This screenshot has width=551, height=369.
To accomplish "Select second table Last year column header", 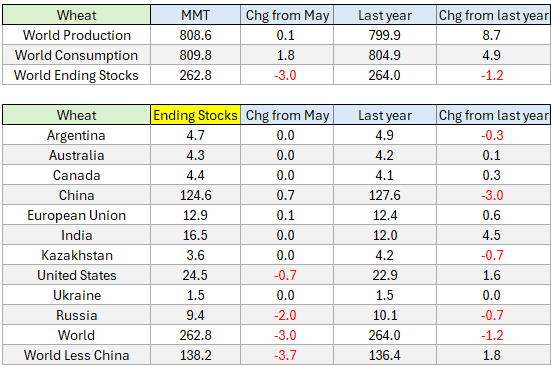I will [385, 115].
